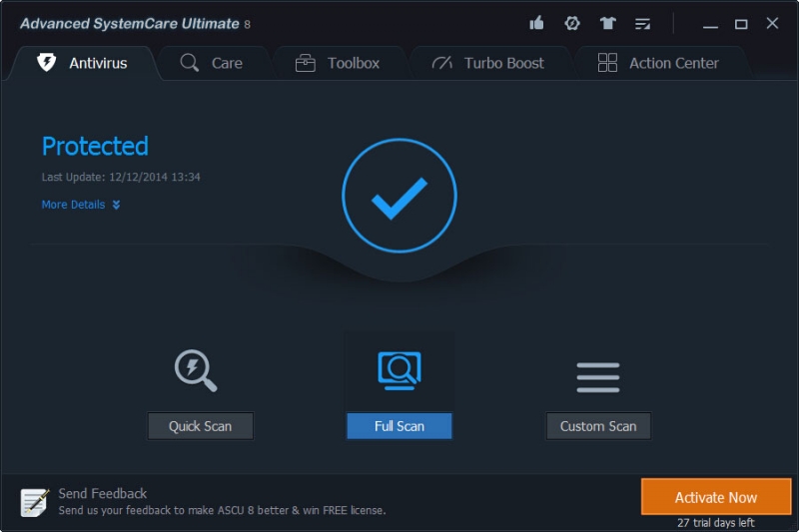799x532 pixels.
Task: Open the Toolbox tab
Action: point(338,63)
